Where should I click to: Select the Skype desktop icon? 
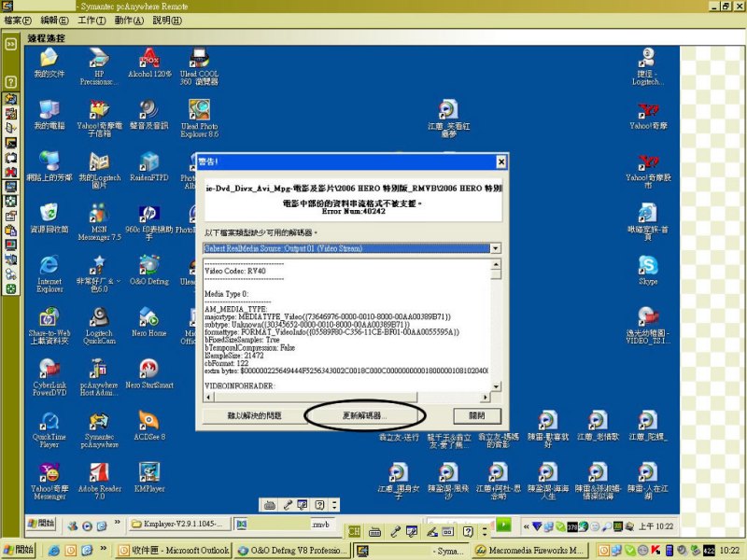coord(648,270)
